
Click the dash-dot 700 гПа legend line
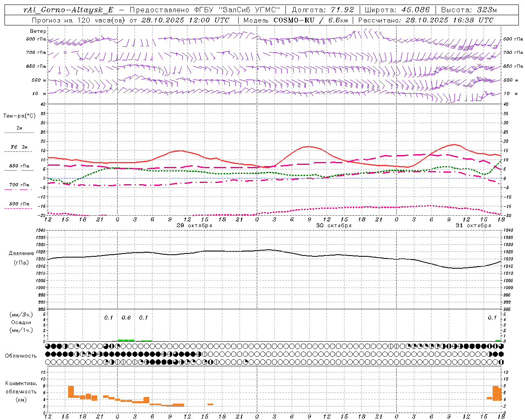click(x=19, y=190)
